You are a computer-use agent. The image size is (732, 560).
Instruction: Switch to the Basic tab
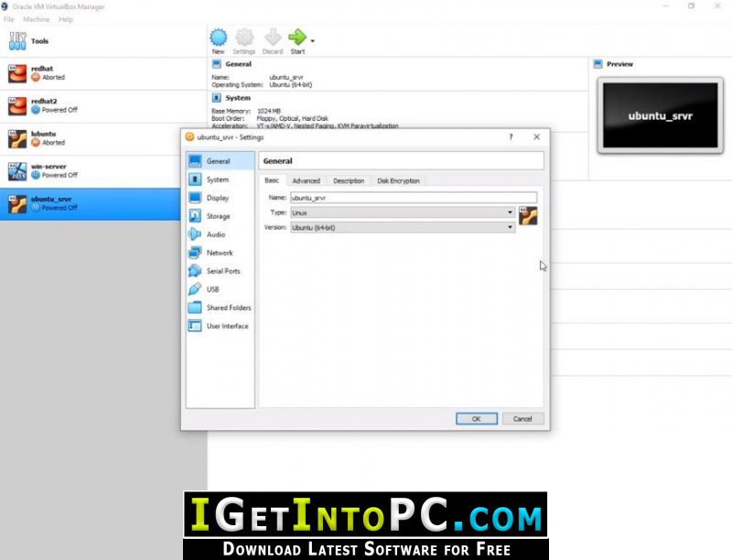[x=272, y=180]
